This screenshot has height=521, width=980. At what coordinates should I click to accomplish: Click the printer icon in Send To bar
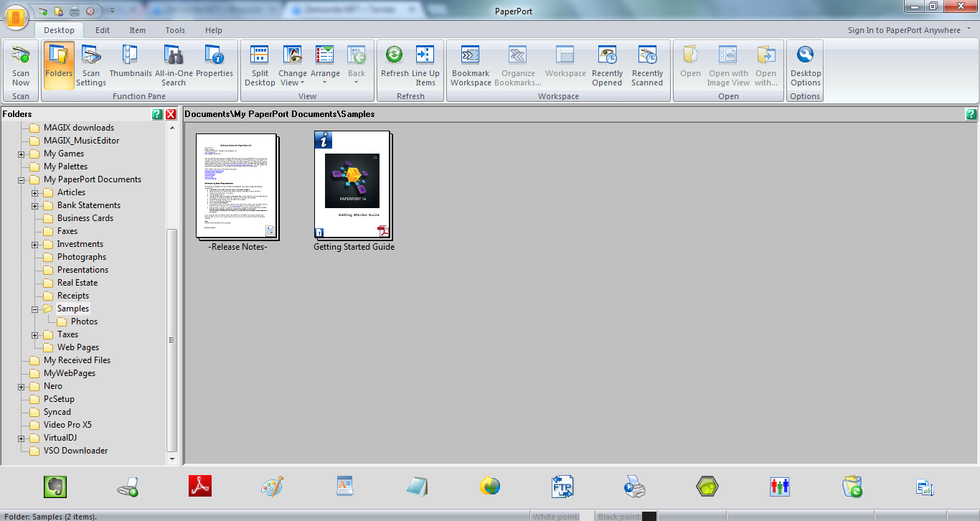click(x=635, y=487)
